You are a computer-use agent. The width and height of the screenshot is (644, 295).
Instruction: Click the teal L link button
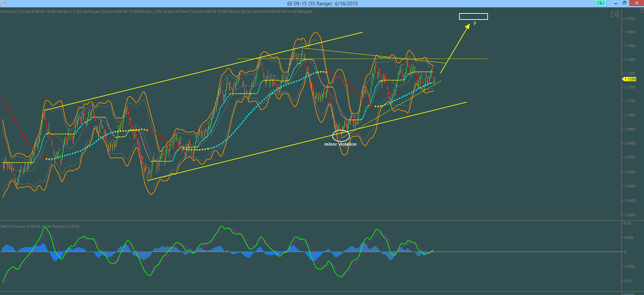[600, 3]
